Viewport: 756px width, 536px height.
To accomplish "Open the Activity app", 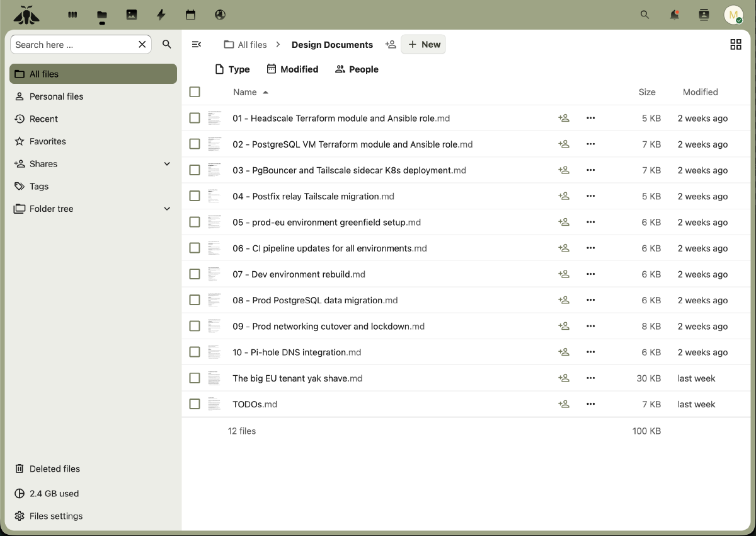I will pos(161,15).
